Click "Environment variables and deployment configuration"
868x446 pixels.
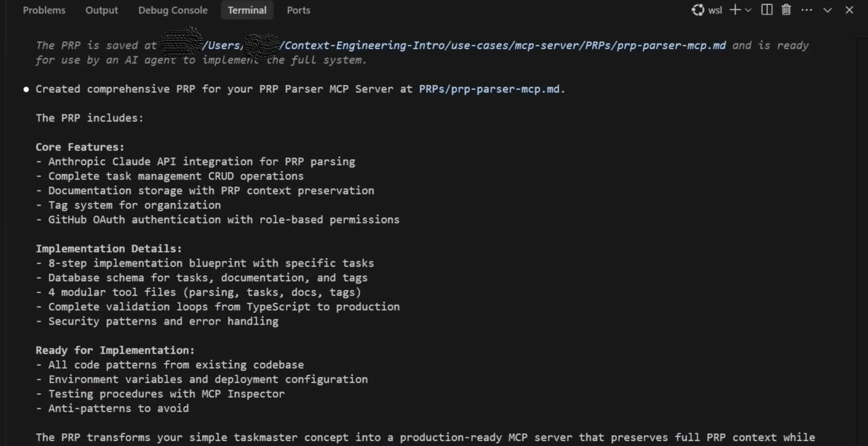click(x=208, y=379)
